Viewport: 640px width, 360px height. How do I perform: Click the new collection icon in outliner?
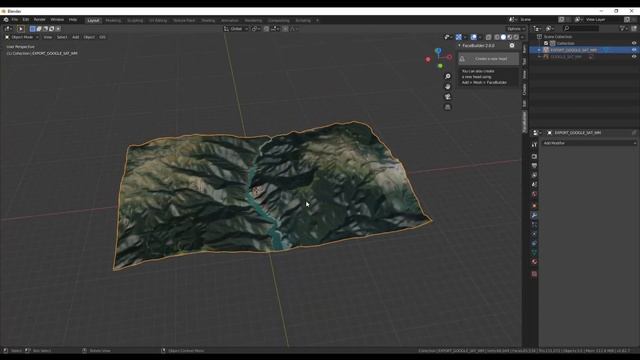(634, 28)
